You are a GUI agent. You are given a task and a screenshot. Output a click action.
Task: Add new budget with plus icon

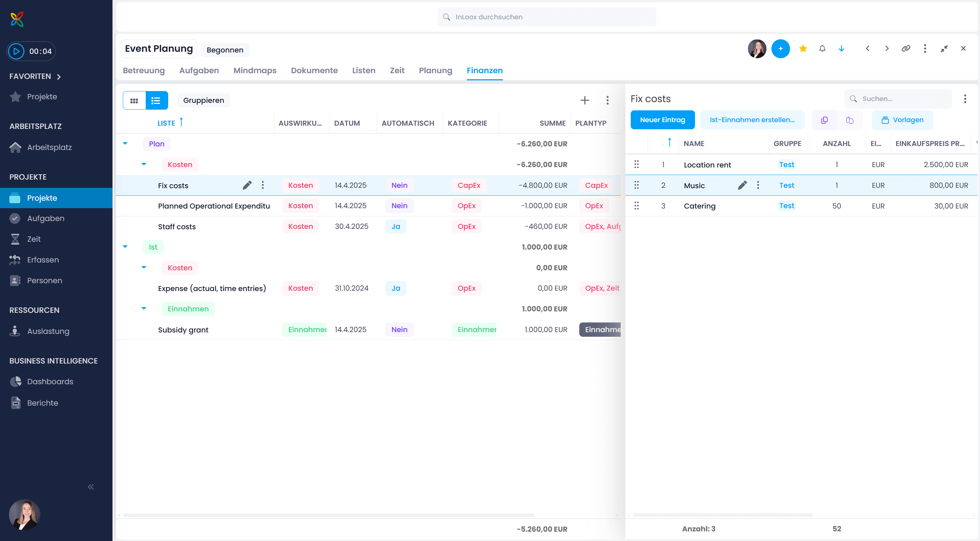pos(585,100)
